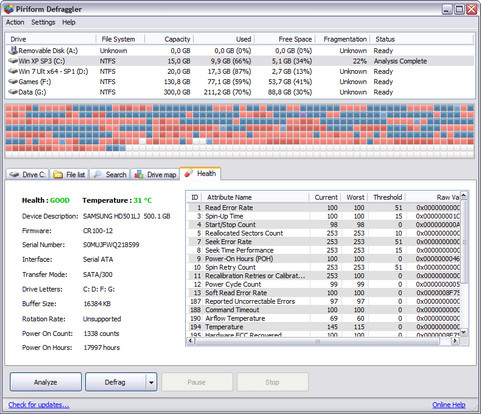Sort by the Fragmentation column header
This screenshot has width=481, height=414.
pos(343,39)
